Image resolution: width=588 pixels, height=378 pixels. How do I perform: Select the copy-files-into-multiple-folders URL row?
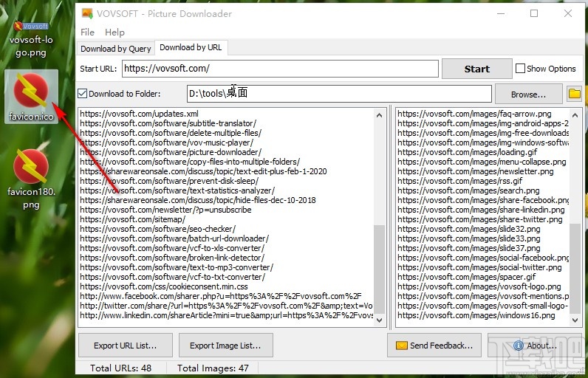click(226, 162)
